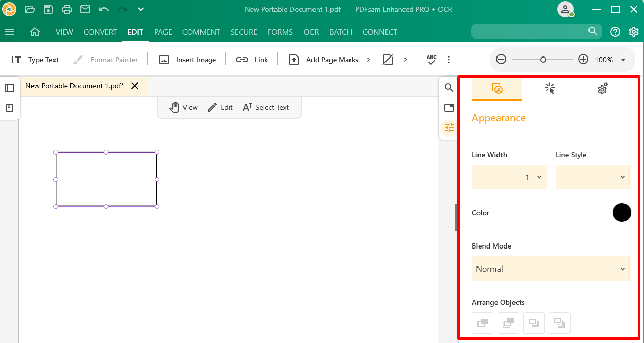The height and width of the screenshot is (343, 644).
Task: Zoom in with the plus button
Action: pos(583,60)
